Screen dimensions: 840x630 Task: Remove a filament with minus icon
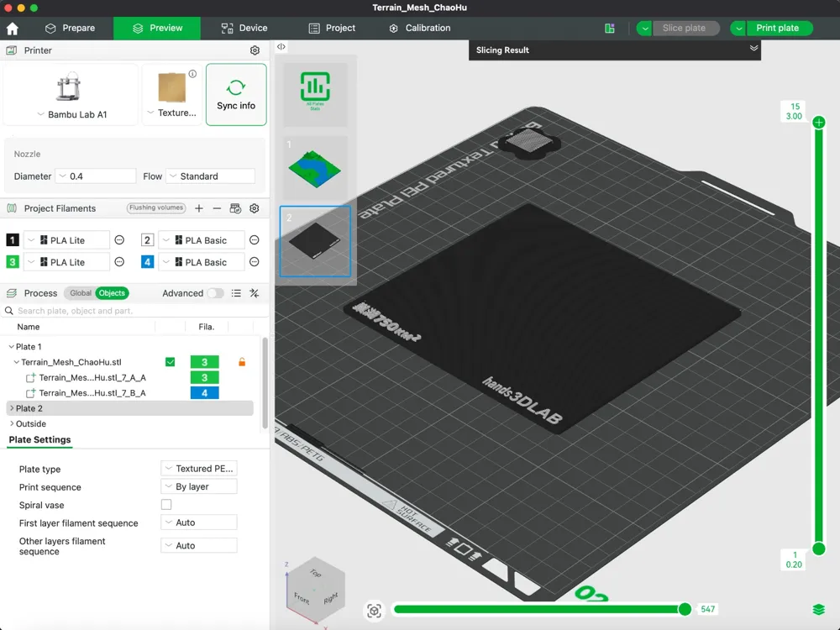(217, 208)
